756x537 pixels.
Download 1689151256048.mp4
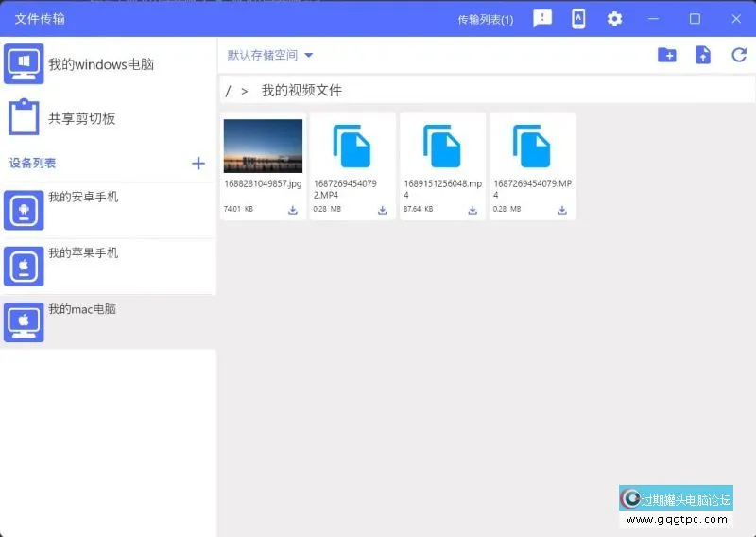472,210
